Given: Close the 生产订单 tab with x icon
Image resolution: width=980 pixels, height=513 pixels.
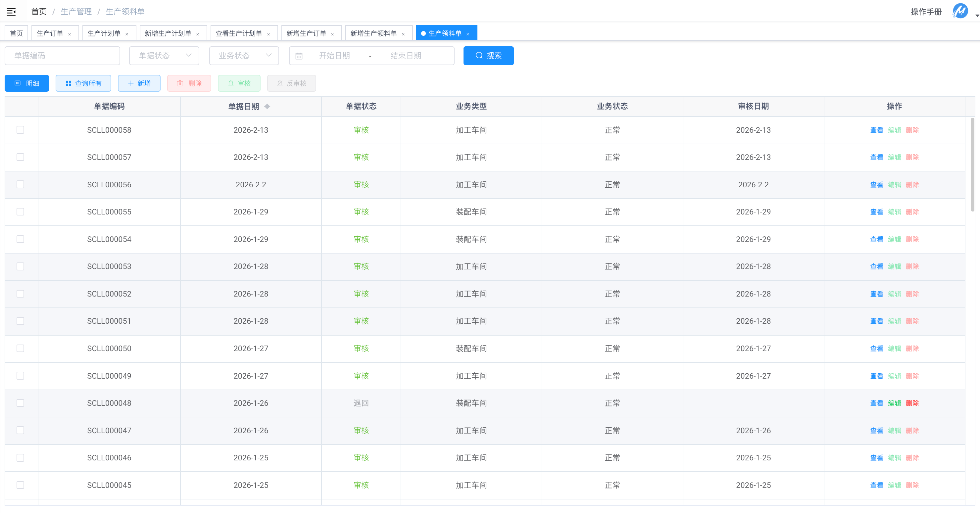Looking at the screenshot, I should coord(70,34).
